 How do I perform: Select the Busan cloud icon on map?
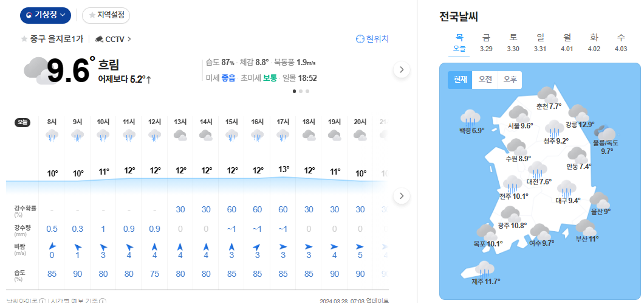(586, 228)
